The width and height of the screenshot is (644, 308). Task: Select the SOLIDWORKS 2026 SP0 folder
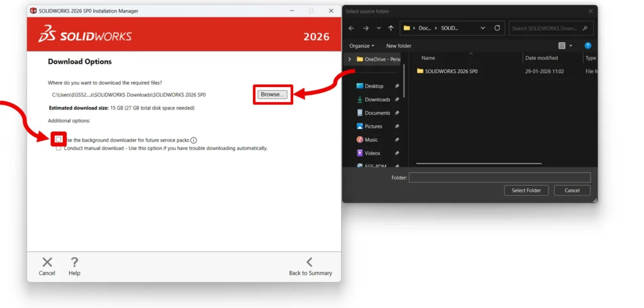[447, 72]
